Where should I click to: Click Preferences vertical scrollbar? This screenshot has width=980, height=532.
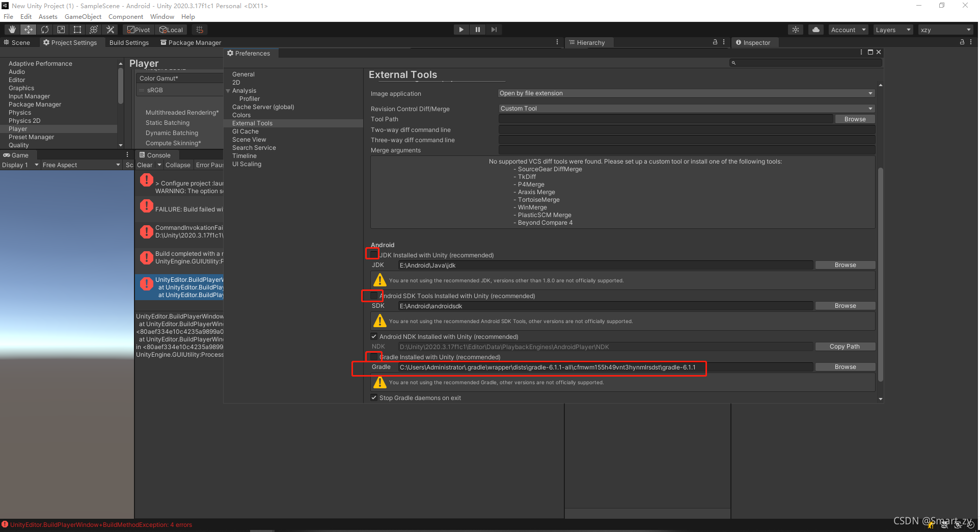[880, 275]
